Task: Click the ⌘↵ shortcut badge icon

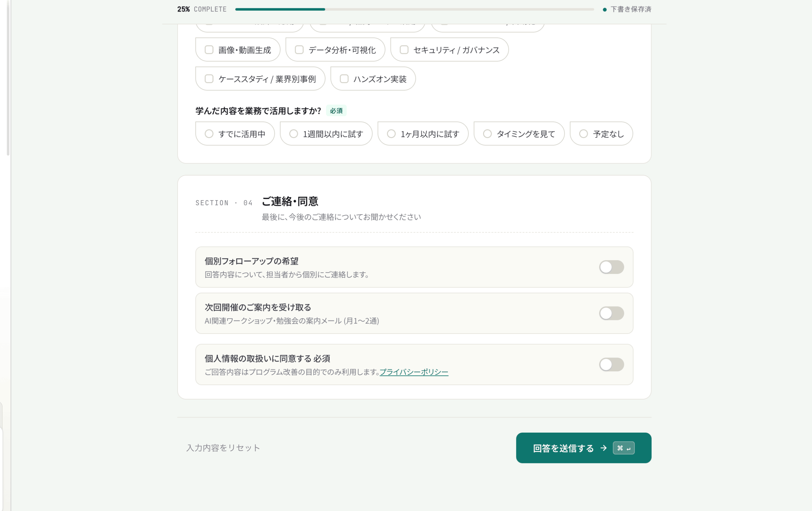Action: (624, 448)
